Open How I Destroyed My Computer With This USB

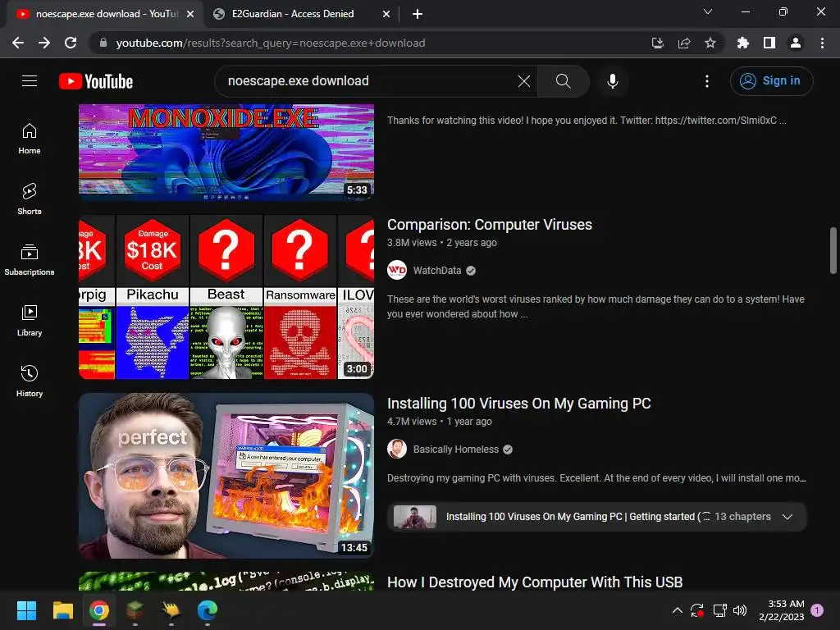pyautogui.click(x=535, y=582)
